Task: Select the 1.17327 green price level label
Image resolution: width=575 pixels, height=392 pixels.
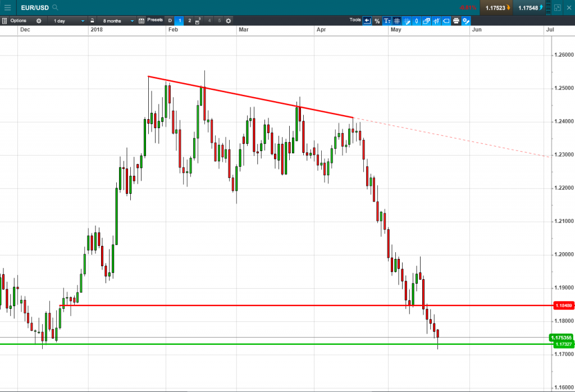Action: pos(563,344)
